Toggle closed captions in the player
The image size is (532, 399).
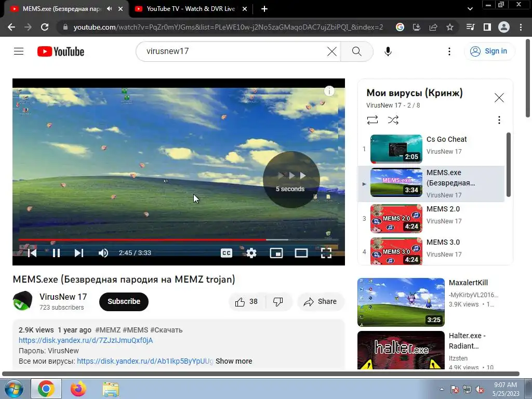pos(227,253)
